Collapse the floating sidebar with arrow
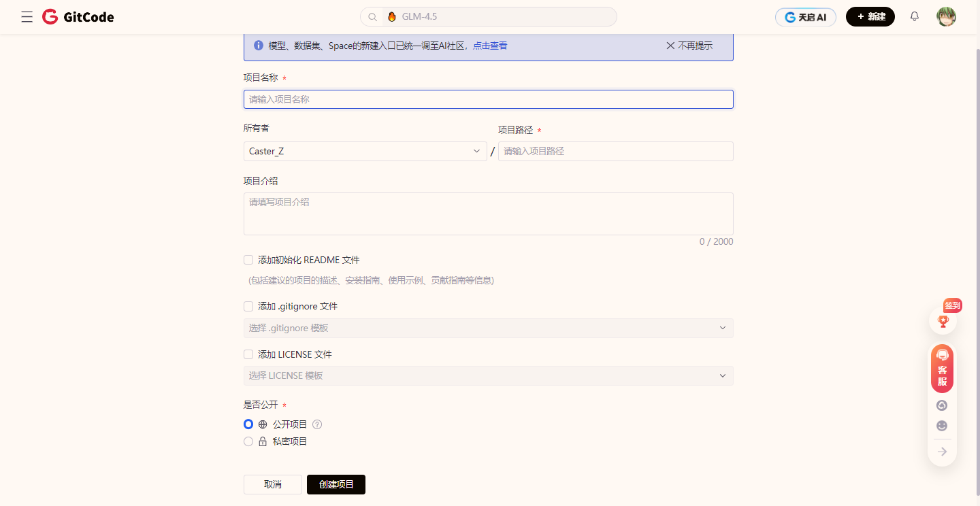 click(943, 452)
